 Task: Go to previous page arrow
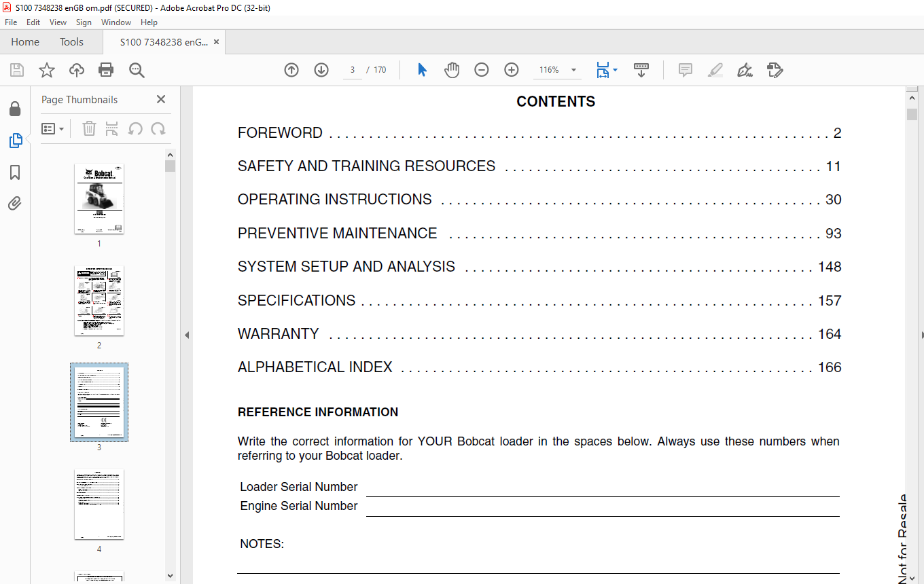(x=291, y=70)
